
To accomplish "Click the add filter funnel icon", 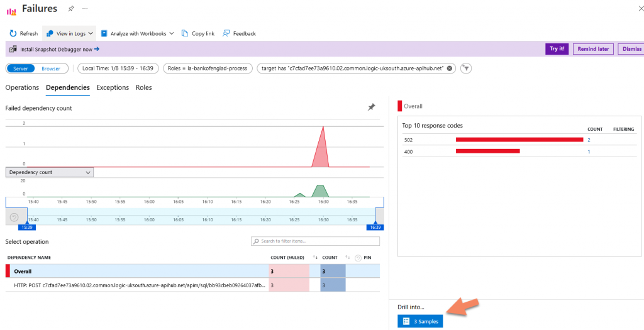I will [466, 69].
